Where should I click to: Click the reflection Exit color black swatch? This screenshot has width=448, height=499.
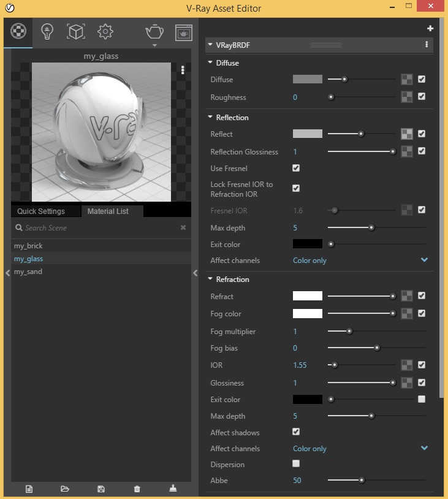tap(308, 244)
